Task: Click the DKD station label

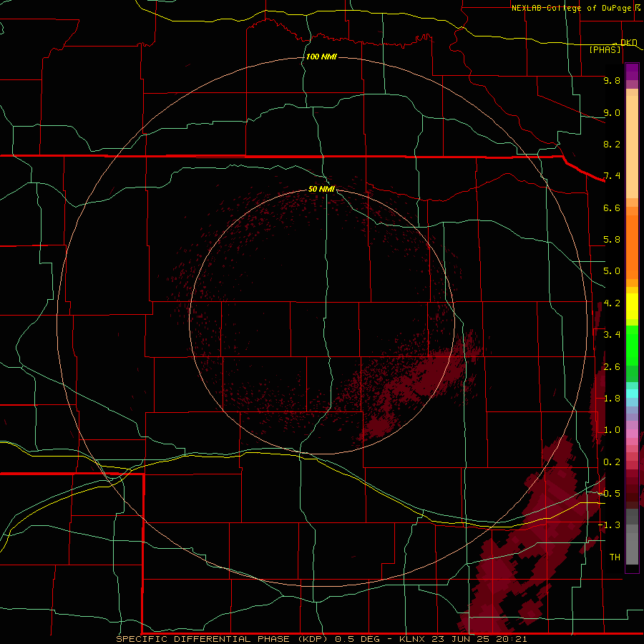Action: (628, 43)
